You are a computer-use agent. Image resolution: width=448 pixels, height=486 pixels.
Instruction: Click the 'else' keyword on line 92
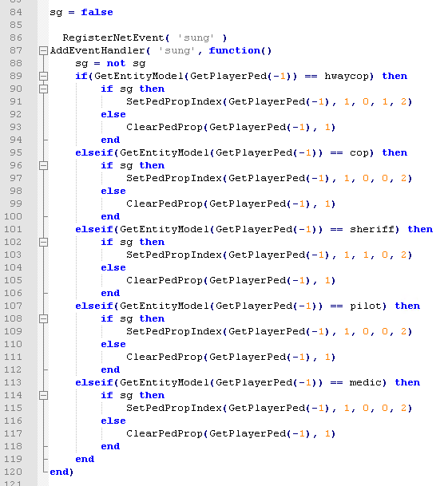point(113,114)
